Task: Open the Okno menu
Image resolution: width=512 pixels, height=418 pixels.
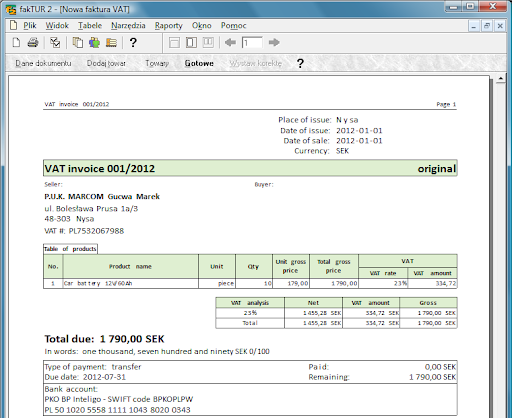Action: point(202,26)
